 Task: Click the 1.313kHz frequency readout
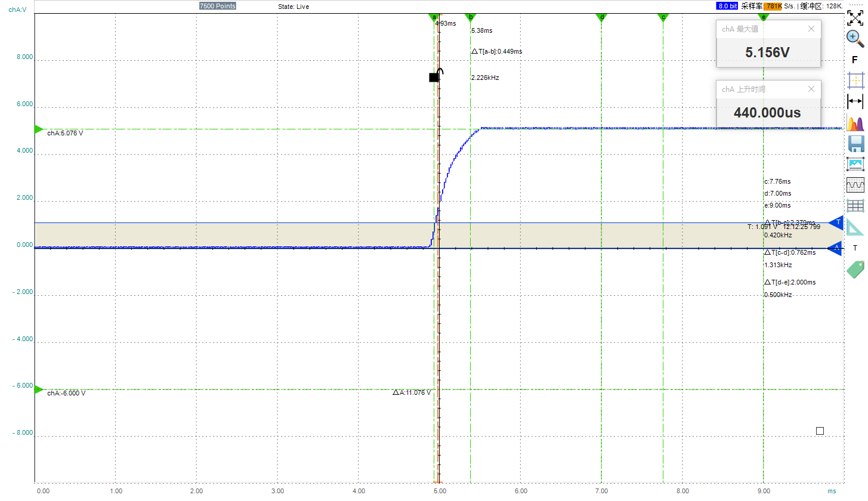(x=778, y=265)
